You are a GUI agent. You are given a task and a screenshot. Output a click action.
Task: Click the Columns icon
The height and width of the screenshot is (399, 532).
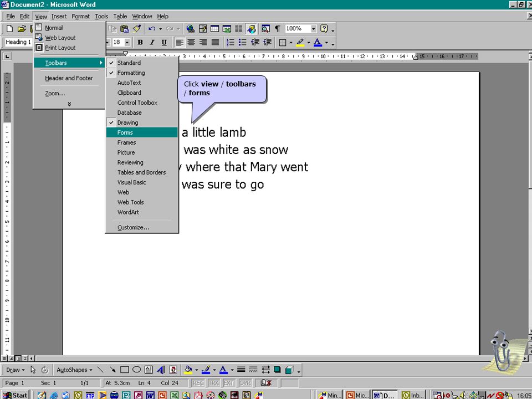coord(239,29)
